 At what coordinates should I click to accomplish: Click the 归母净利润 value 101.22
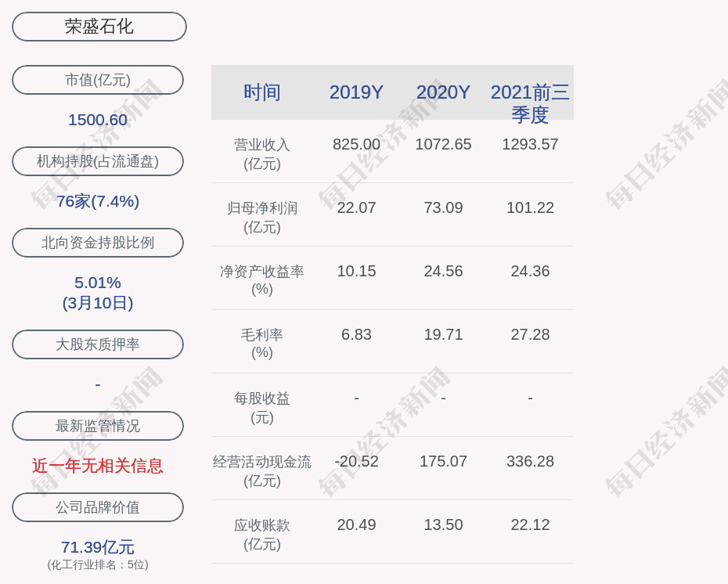tap(530, 207)
